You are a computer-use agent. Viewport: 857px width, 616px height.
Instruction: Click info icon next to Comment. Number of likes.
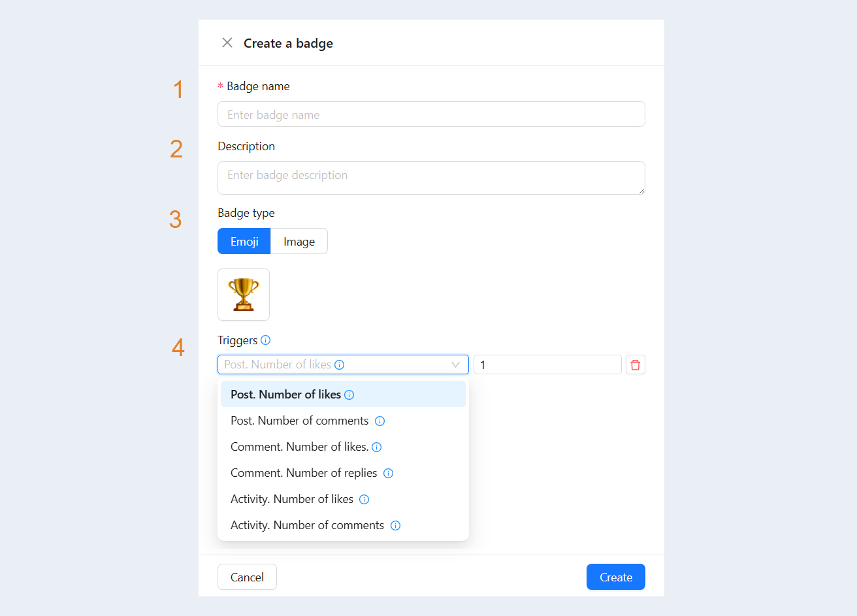pyautogui.click(x=376, y=447)
